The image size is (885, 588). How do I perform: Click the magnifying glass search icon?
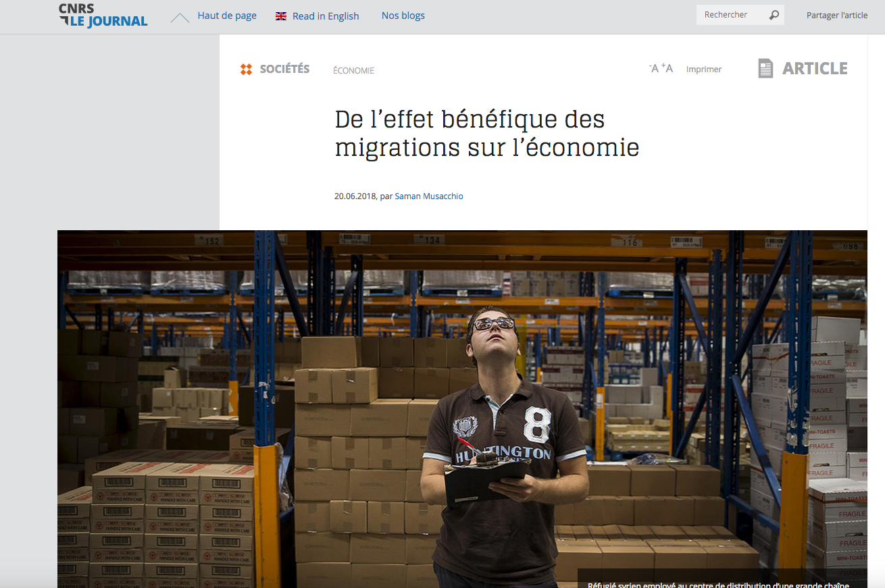click(774, 15)
